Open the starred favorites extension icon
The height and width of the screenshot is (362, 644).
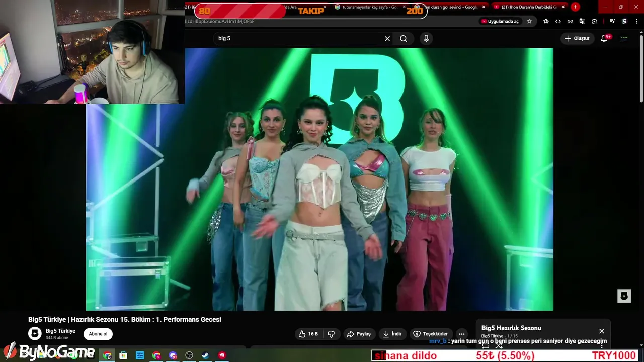tap(546, 21)
